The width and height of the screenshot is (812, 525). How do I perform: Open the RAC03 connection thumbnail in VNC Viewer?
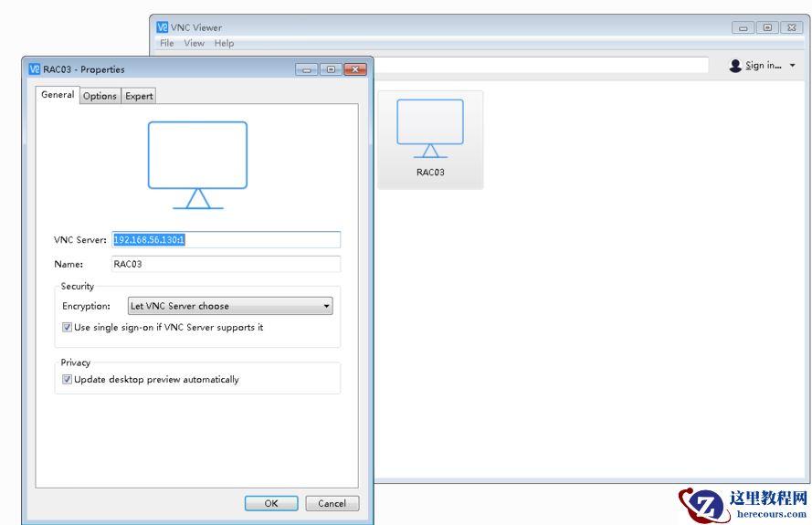tap(430, 140)
